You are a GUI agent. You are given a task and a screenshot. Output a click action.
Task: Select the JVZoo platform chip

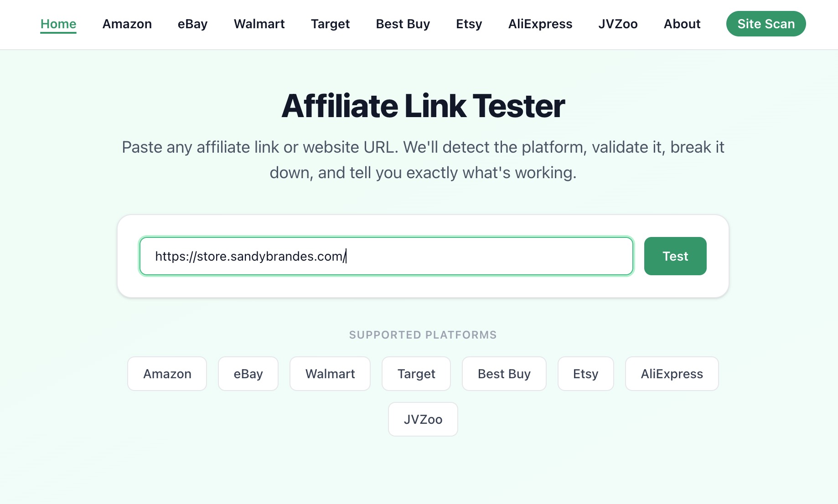423,419
